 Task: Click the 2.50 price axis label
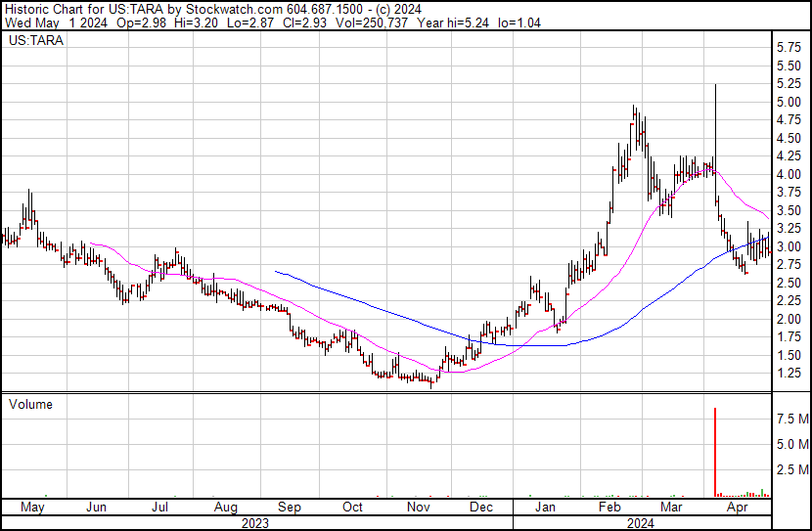pyautogui.click(x=789, y=283)
